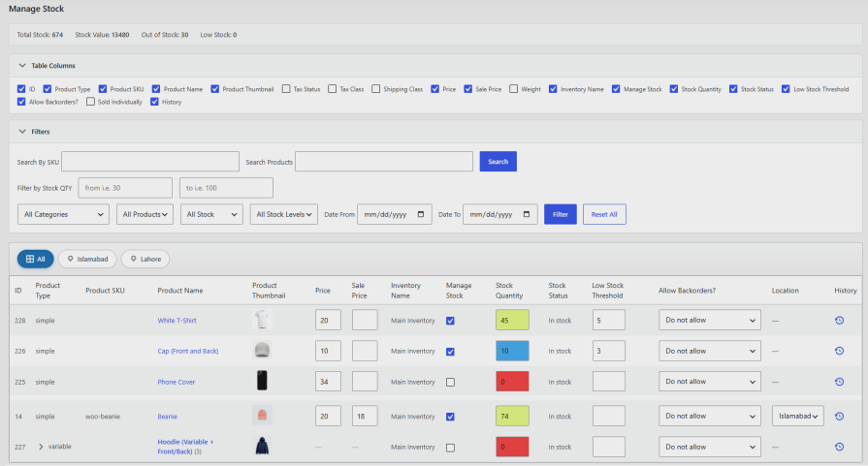Open the All Stock Levels dropdown
This screenshot has height=466, width=868.
click(x=284, y=214)
